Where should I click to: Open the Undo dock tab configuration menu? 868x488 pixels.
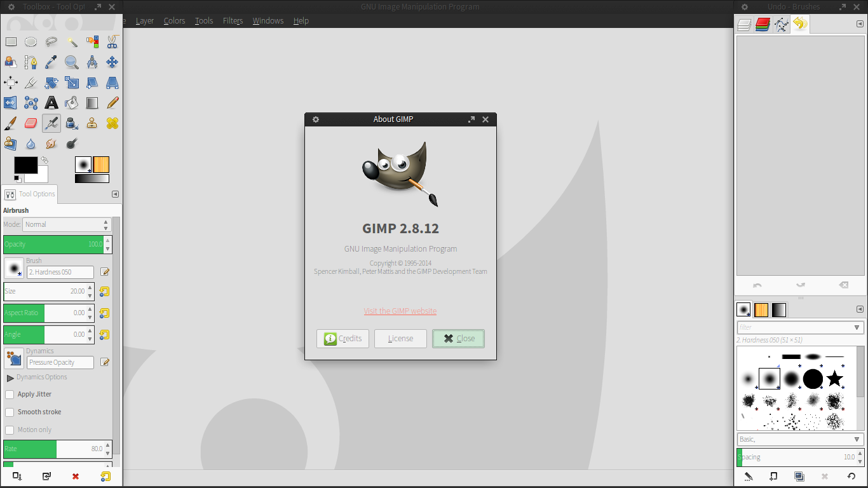[x=860, y=24]
